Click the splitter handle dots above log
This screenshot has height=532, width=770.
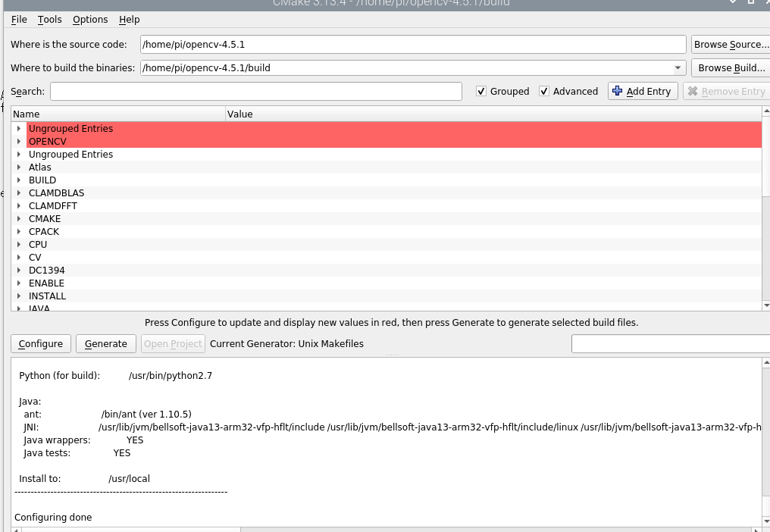pyautogui.click(x=392, y=355)
